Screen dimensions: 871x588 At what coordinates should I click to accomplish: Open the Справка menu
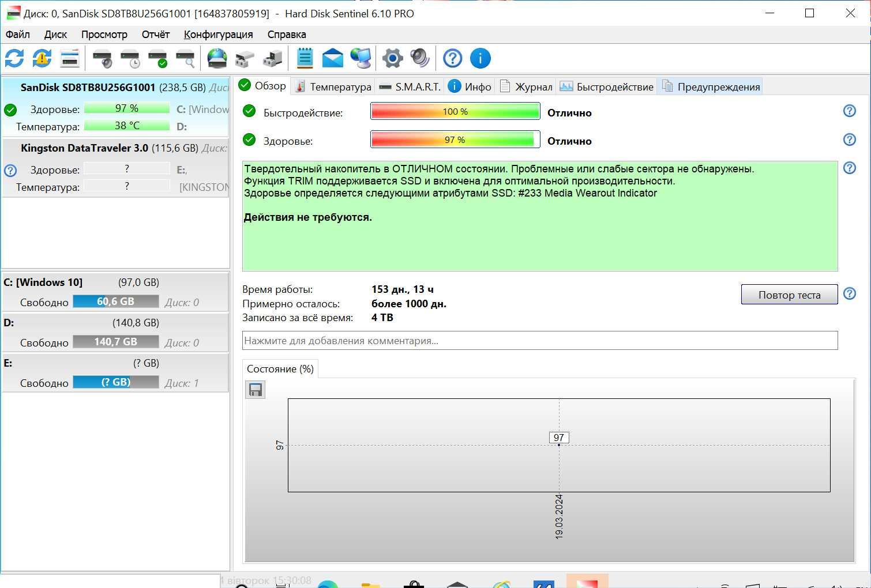point(287,35)
